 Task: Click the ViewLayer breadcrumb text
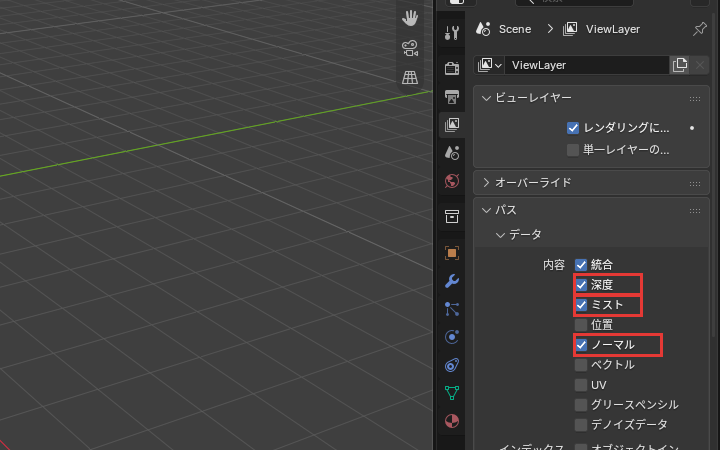pyautogui.click(x=613, y=29)
